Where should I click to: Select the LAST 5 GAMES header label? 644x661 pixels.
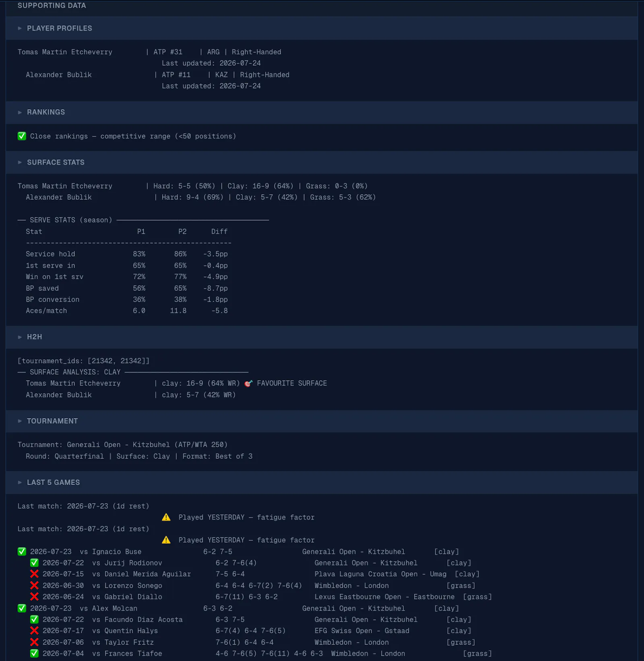click(x=53, y=483)
